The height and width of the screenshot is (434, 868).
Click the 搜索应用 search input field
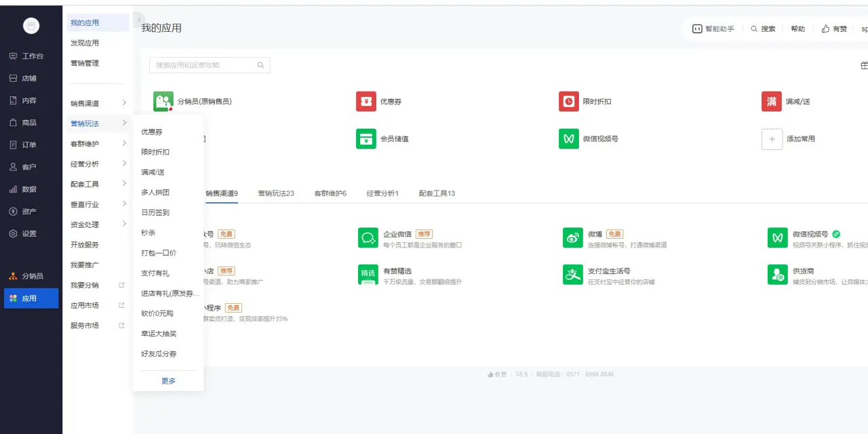pyautogui.click(x=205, y=65)
